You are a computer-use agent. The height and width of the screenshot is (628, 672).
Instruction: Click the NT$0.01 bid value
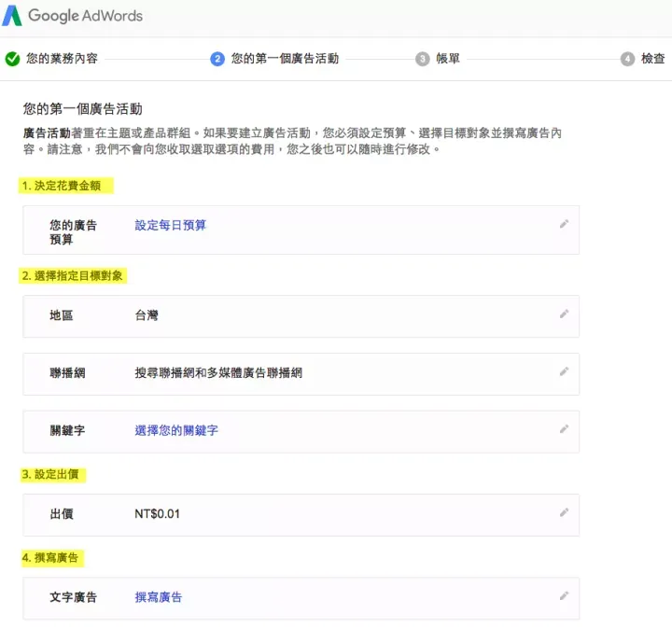[157, 513]
